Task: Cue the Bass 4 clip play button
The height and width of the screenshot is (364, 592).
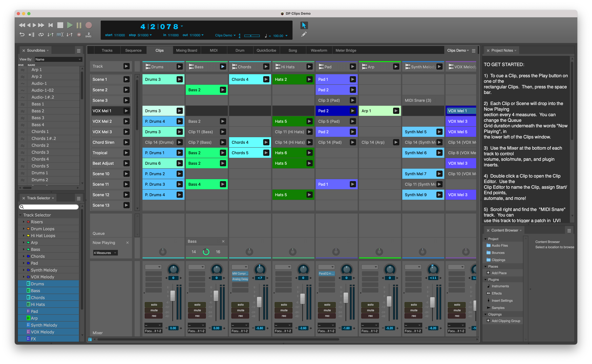Action: [223, 184]
